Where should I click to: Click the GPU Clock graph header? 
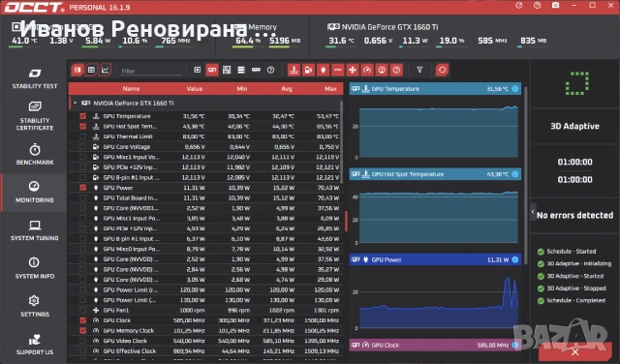(x=435, y=345)
